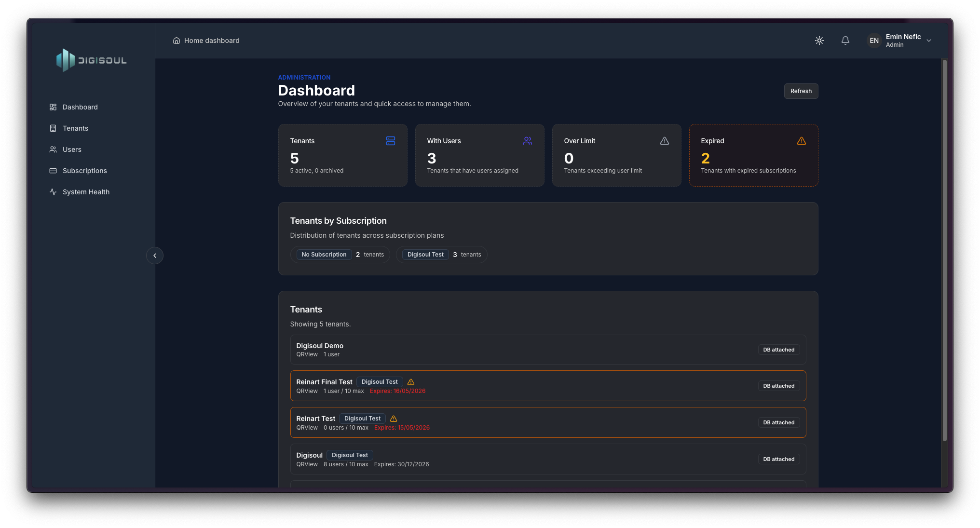Click the Tenants building icon in sidebar
This screenshot has height=528, width=980.
tap(53, 128)
